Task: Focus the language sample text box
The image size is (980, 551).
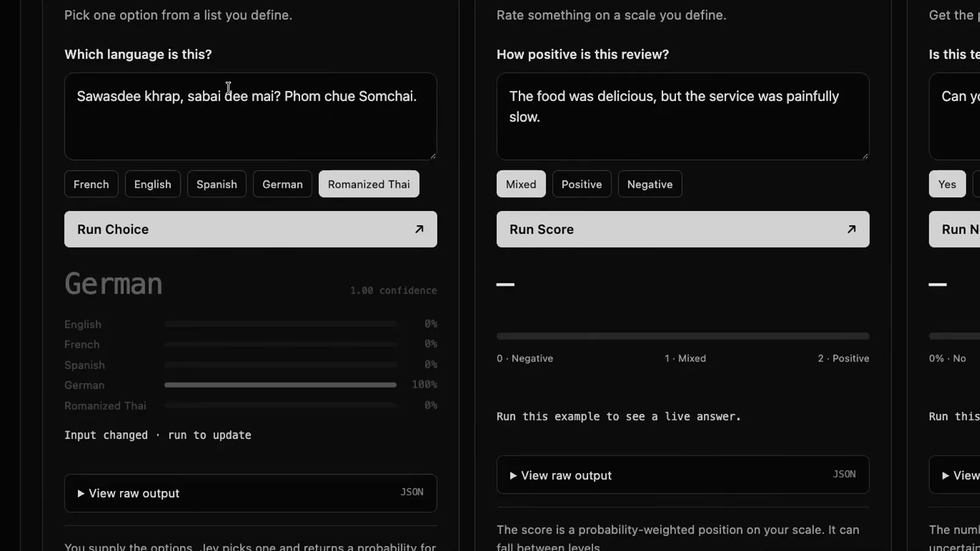Action: [x=251, y=116]
